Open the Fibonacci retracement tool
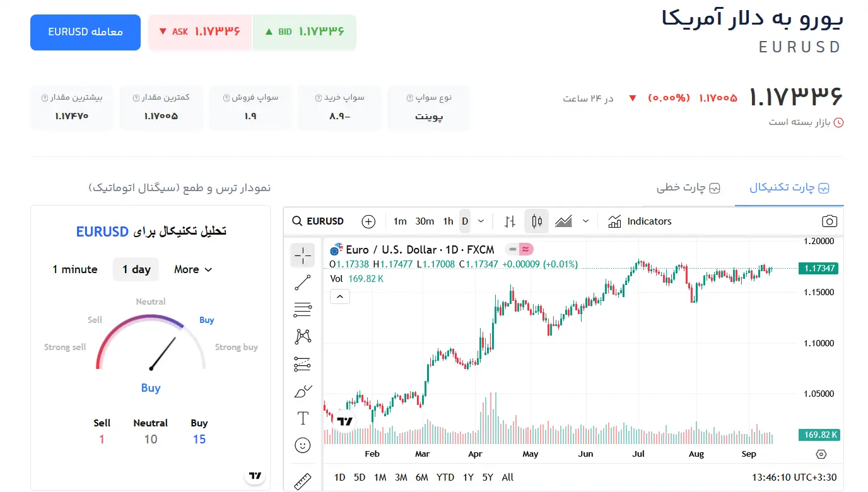Image resolution: width=868 pixels, height=492 pixels. click(303, 310)
